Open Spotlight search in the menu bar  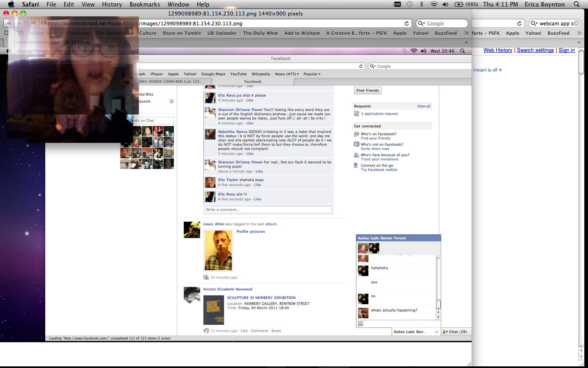click(577, 4)
